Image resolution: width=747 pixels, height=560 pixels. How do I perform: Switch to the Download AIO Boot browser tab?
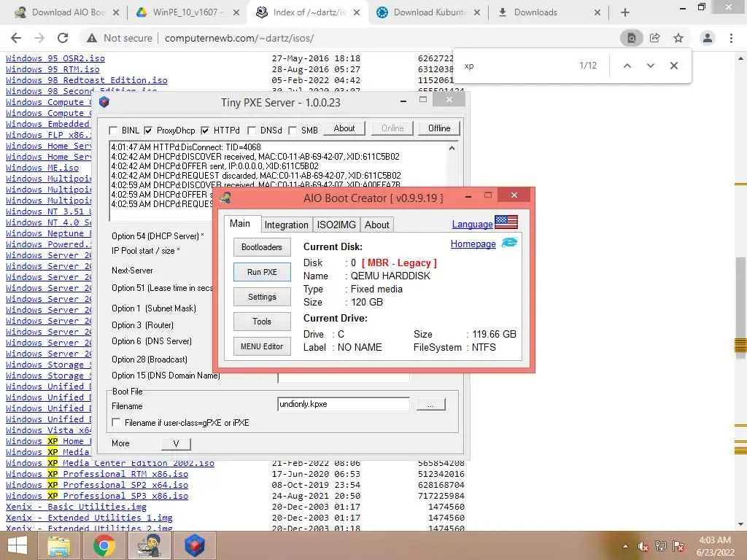pos(66,12)
